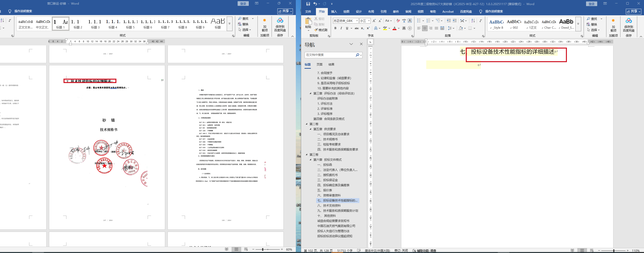This screenshot has height=253, width=644.
Task: Toggle center alignment
Action: click(x=425, y=28)
